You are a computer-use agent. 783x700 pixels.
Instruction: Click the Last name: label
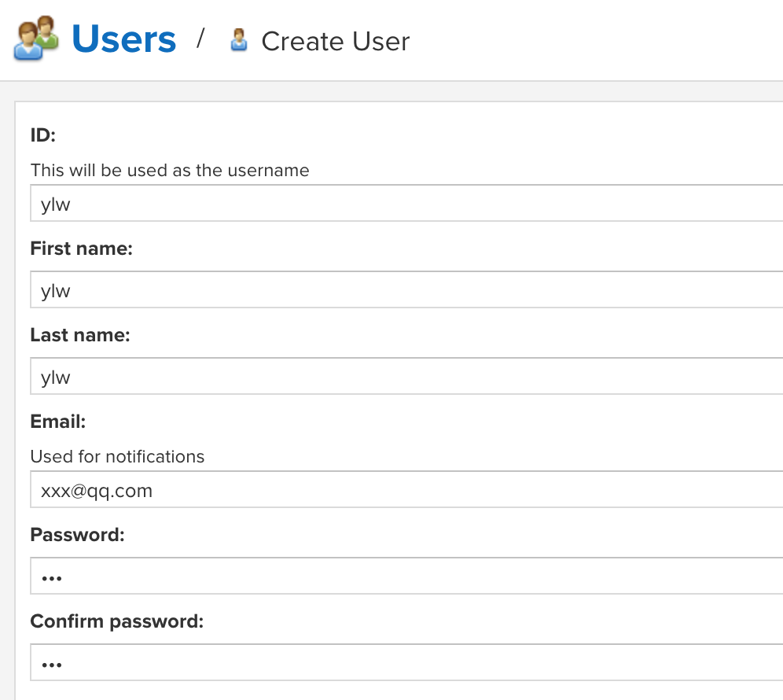pyautogui.click(x=80, y=335)
